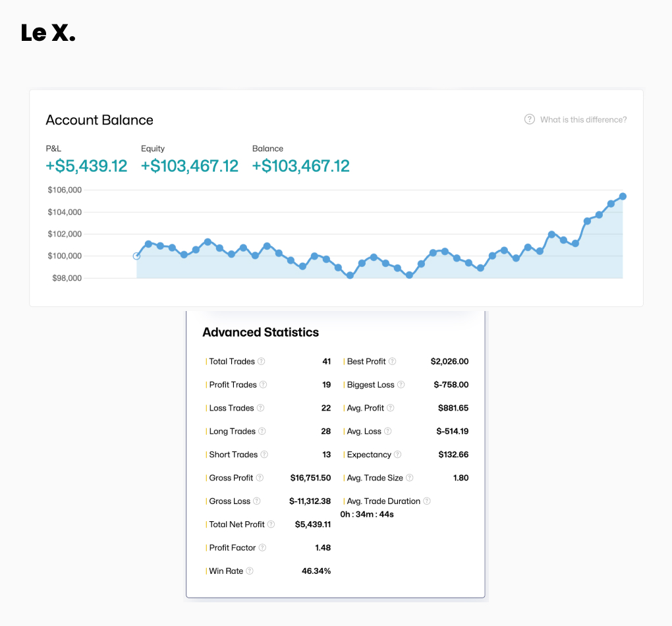Image resolution: width=672 pixels, height=626 pixels.
Task: Click question mark icon in Account Balance header
Action: [x=529, y=119]
